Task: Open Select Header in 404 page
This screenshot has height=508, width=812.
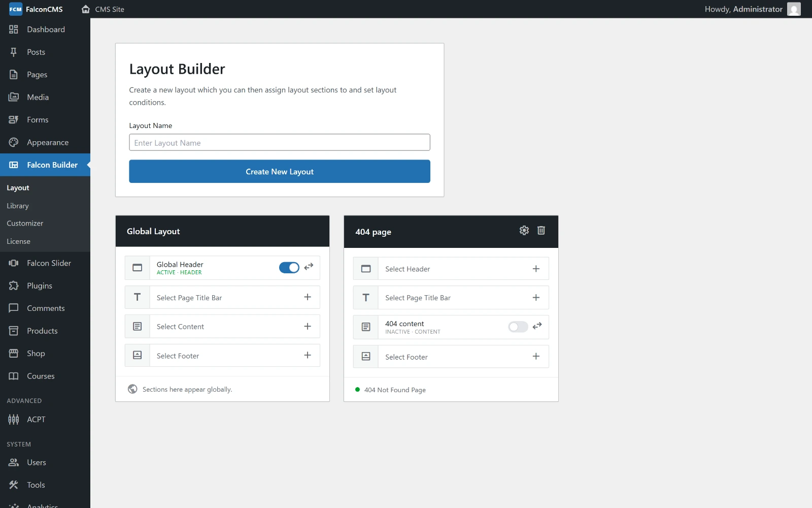Action: (x=451, y=269)
